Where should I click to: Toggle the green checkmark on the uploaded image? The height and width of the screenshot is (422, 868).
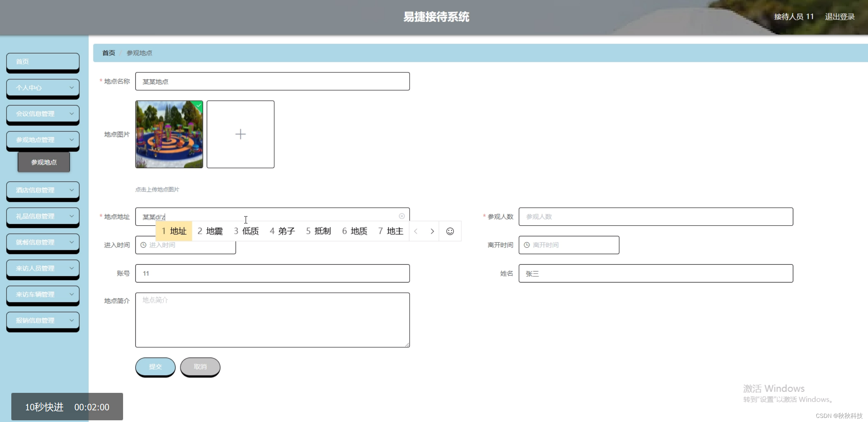(x=198, y=106)
